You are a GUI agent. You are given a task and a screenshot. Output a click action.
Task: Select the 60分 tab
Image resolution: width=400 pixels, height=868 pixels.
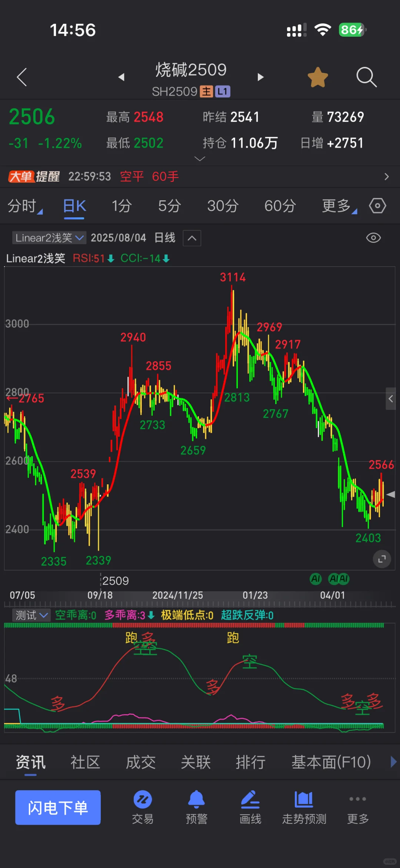coord(280,206)
